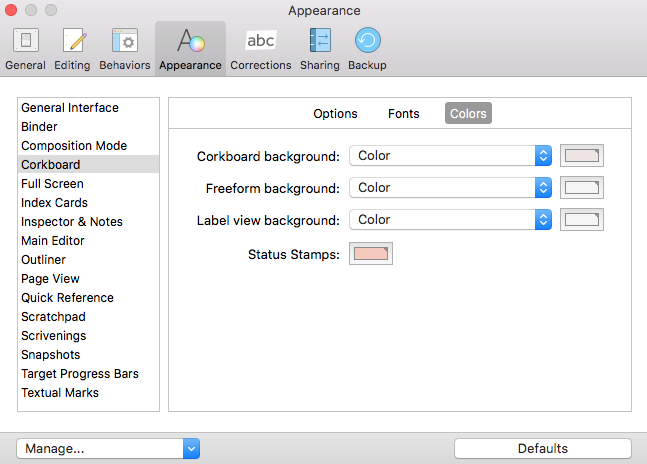Click Status Stamps color swatch
This screenshot has width=647, height=464.
point(371,254)
